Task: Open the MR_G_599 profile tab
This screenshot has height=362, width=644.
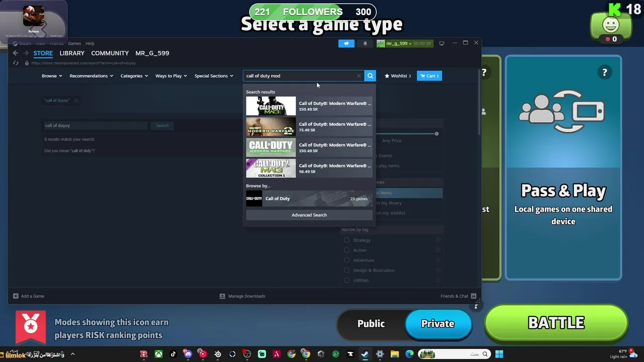Action: 152,53
